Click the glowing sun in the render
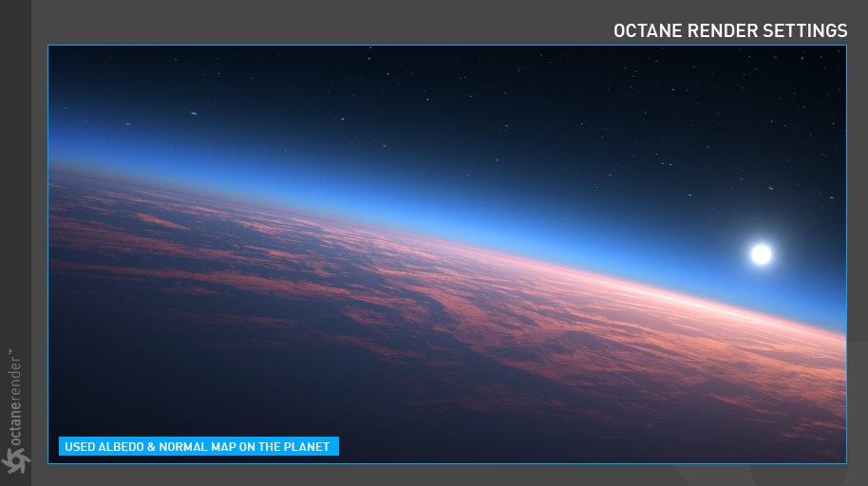Screen dimensions: 868x486 coord(761,254)
